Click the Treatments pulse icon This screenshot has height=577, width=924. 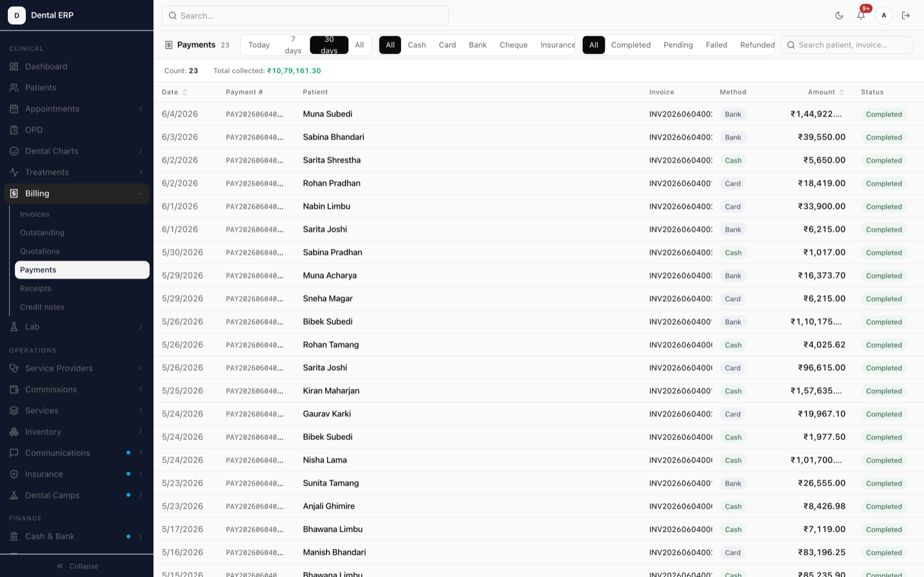point(14,172)
